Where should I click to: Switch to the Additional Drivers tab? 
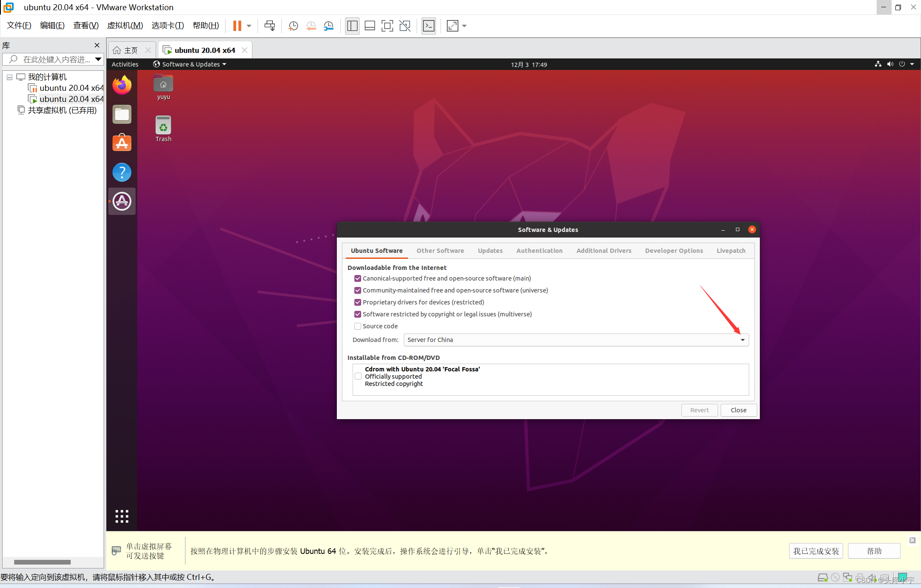(604, 251)
